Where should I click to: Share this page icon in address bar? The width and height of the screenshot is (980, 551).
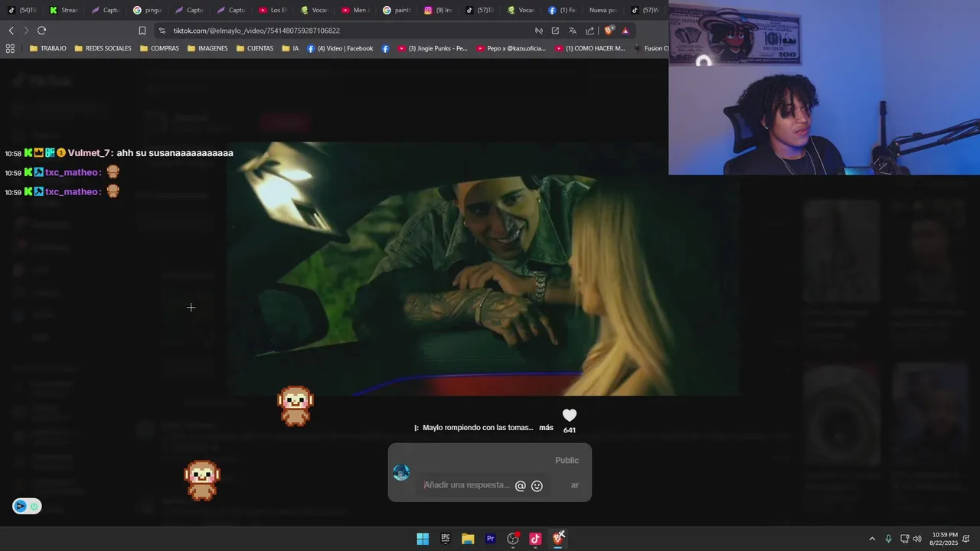coord(590,31)
